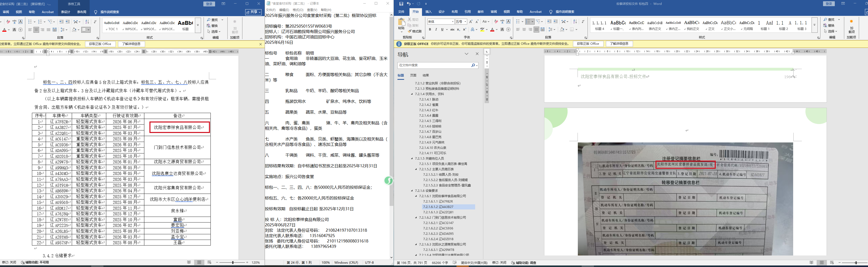
Task: Close the yellow notification bar in left Word
Action: pyautogui.click(x=261, y=44)
